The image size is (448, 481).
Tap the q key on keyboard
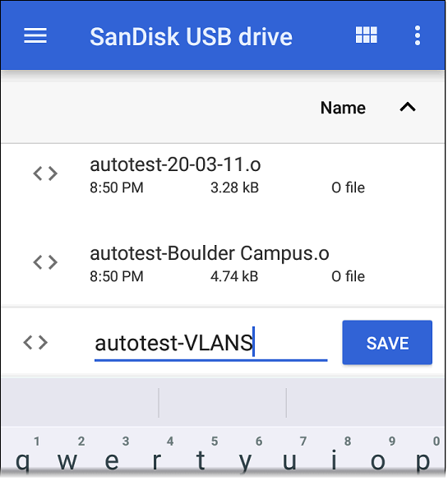pyautogui.click(x=23, y=457)
